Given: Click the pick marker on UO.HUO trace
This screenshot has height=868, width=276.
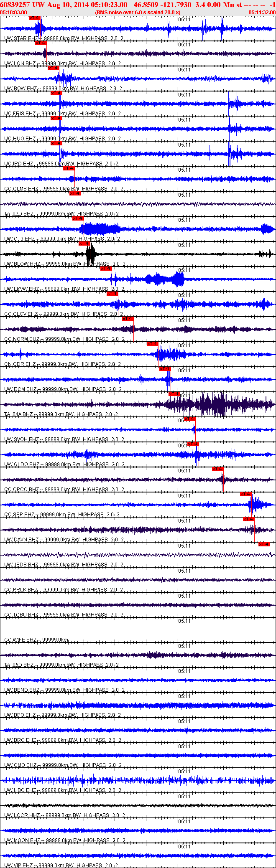Looking at the screenshot, I should pyautogui.click(x=56, y=118).
